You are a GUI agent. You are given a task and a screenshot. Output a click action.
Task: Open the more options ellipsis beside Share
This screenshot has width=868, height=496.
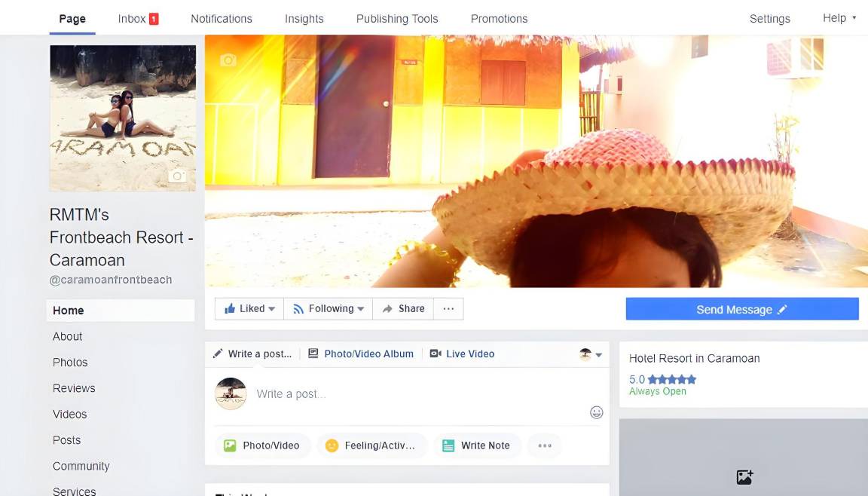[x=448, y=309]
